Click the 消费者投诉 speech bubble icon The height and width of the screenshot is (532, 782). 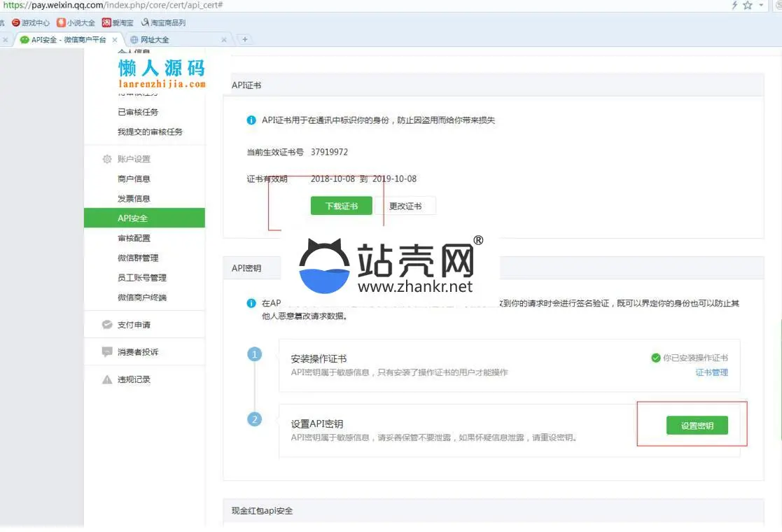click(x=107, y=352)
